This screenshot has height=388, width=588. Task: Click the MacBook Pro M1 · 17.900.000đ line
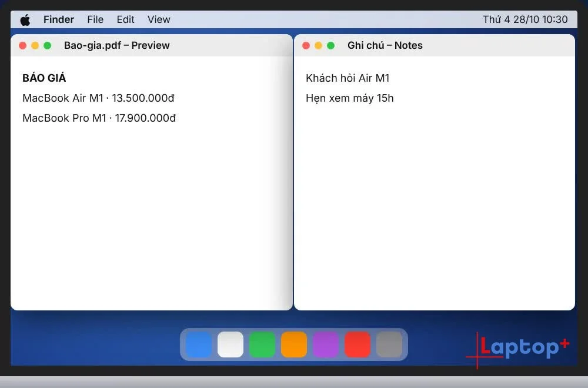point(99,118)
